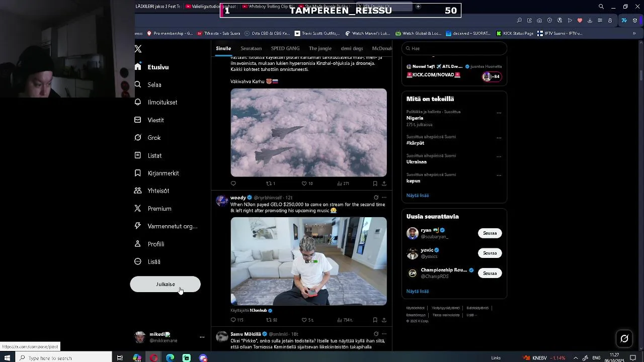Like the fighter jets post with 10 likes
This screenshot has height=362, width=644.
[307, 184]
